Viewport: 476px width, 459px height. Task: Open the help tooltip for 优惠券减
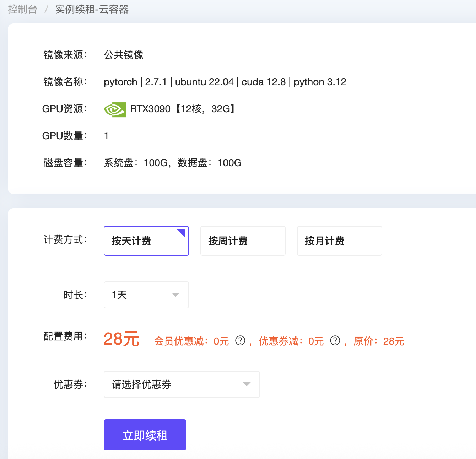(334, 341)
